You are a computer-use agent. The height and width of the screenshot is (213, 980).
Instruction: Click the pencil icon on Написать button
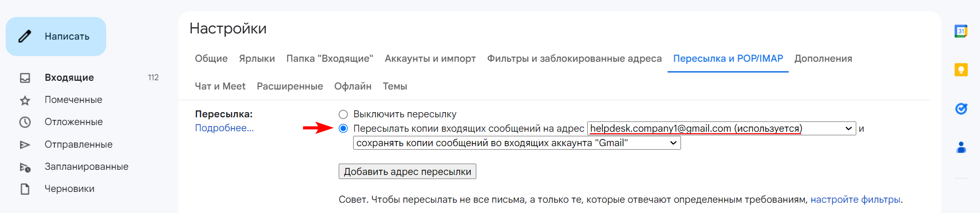tap(25, 37)
